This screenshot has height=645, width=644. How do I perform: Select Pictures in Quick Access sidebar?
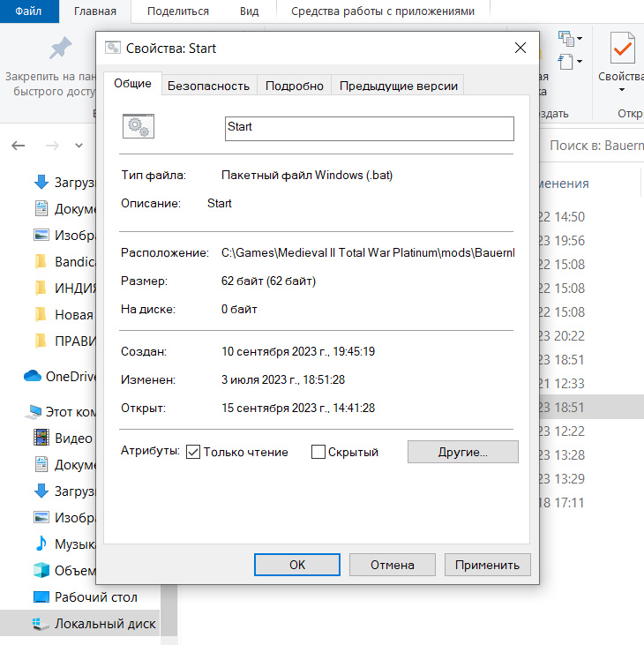(x=64, y=235)
